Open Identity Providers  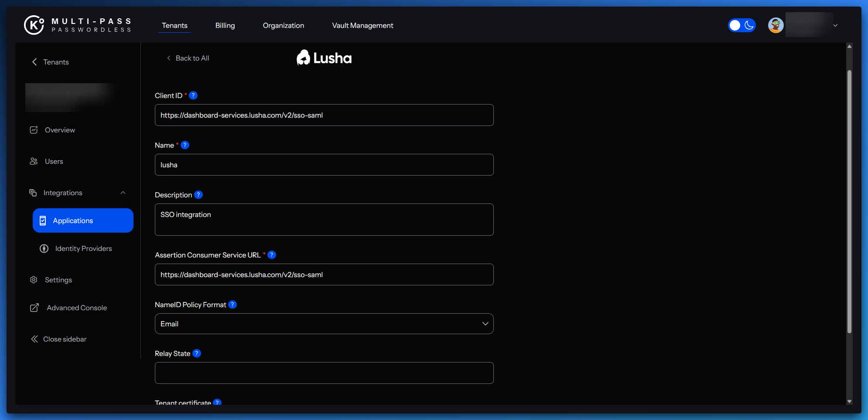point(83,248)
